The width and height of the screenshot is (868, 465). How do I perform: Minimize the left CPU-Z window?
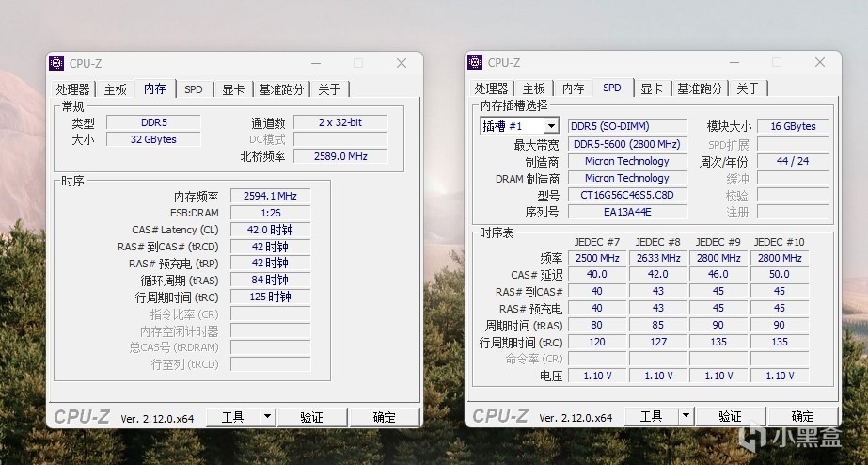coord(316,64)
